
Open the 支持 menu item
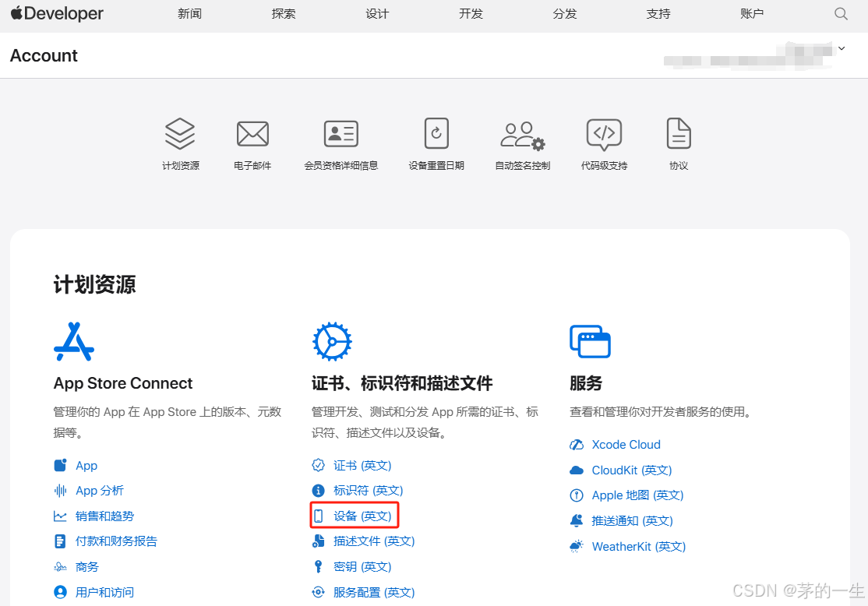click(x=658, y=14)
